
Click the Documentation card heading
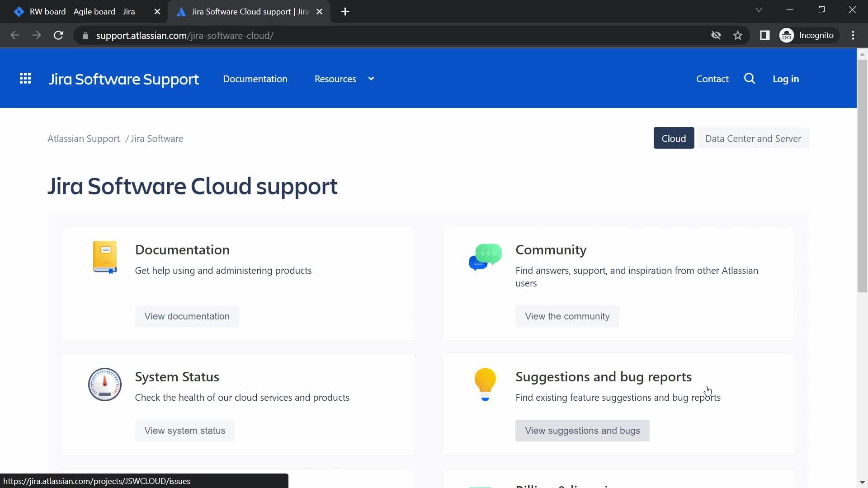(182, 250)
